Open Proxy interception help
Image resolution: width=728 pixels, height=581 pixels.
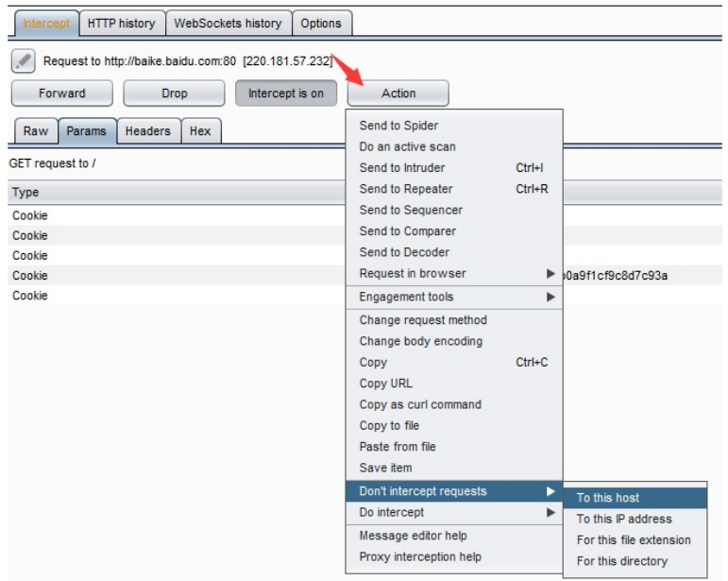pos(454,556)
